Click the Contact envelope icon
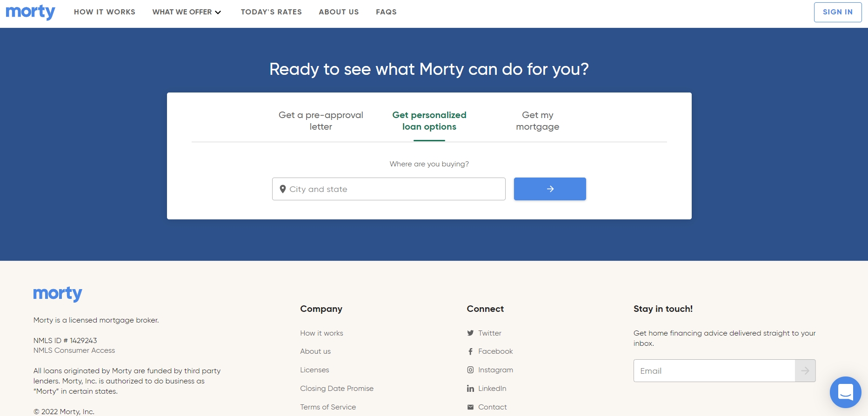 [x=470, y=407]
